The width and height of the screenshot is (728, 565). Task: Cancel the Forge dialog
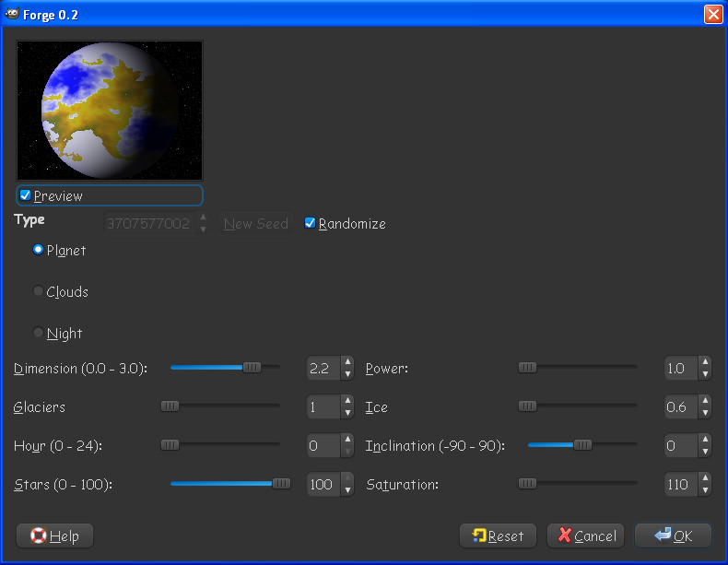(x=585, y=536)
